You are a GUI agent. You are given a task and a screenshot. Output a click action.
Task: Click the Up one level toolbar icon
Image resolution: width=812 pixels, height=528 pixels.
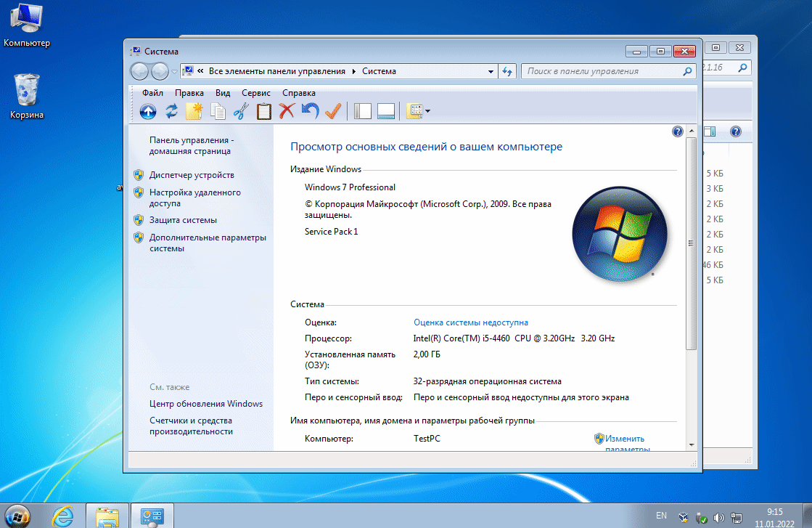[x=148, y=111]
